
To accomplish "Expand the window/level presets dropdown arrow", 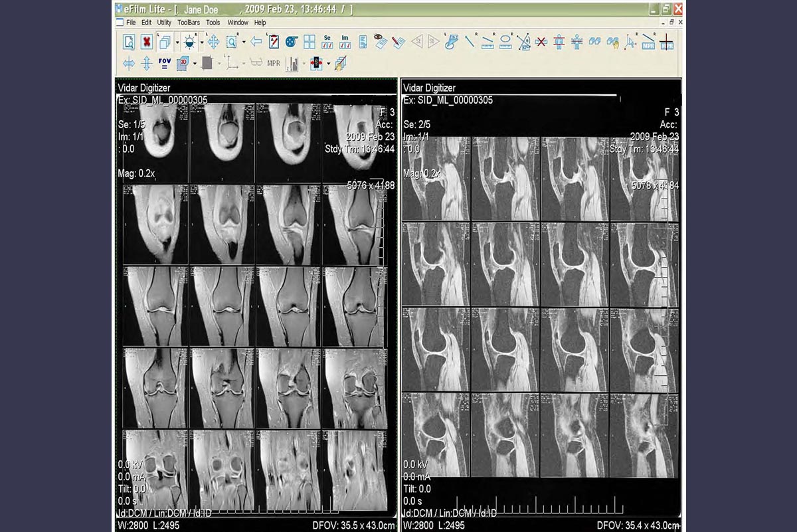I will pos(201,42).
